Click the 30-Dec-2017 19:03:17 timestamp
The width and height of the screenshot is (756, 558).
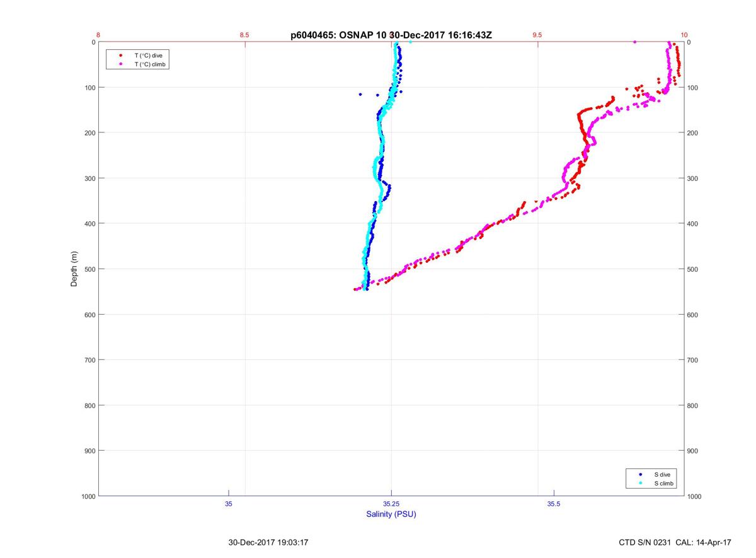click(268, 542)
